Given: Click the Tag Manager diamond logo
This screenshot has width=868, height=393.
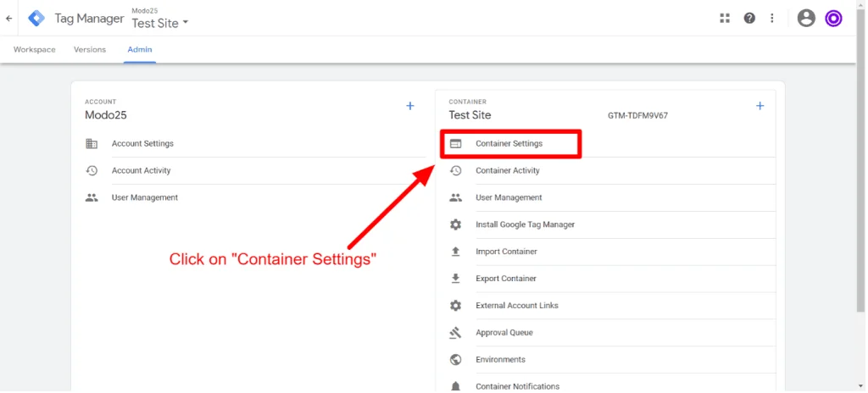Looking at the screenshot, I should coord(36,19).
